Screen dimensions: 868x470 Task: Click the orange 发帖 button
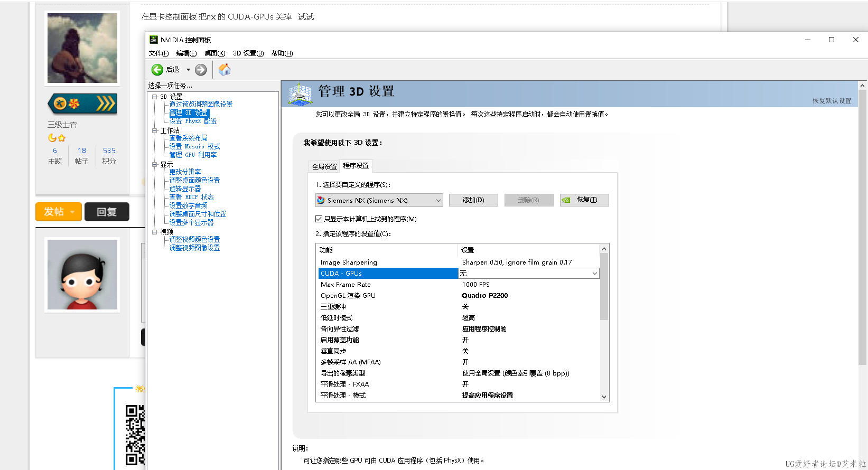point(59,212)
